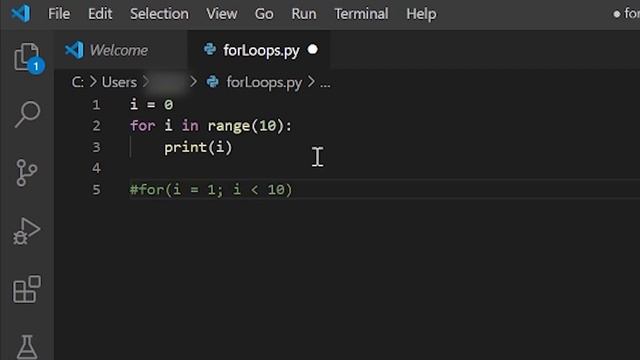
Task: Open the Extensions view icon
Action: (27, 289)
